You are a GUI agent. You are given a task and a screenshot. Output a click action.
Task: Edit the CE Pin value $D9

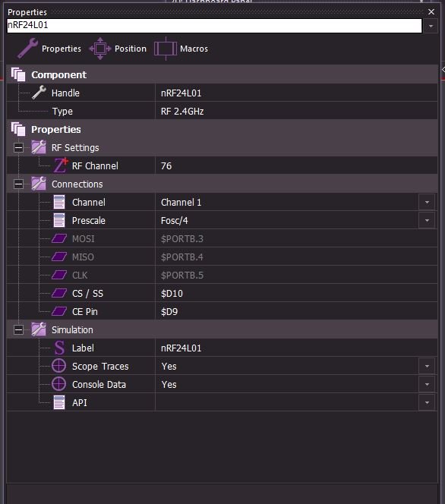(x=169, y=311)
